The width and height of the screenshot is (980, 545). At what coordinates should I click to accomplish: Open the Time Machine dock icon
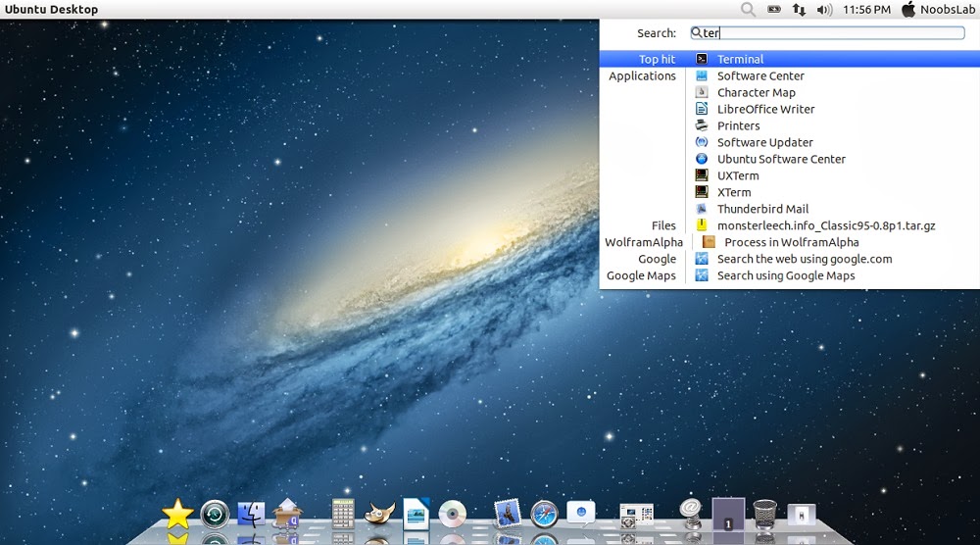click(215, 513)
